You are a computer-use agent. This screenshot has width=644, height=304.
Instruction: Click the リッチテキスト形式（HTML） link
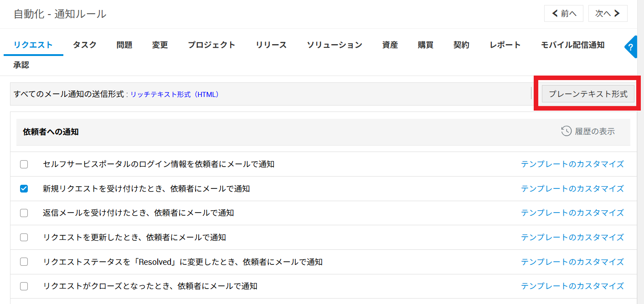[175, 95]
